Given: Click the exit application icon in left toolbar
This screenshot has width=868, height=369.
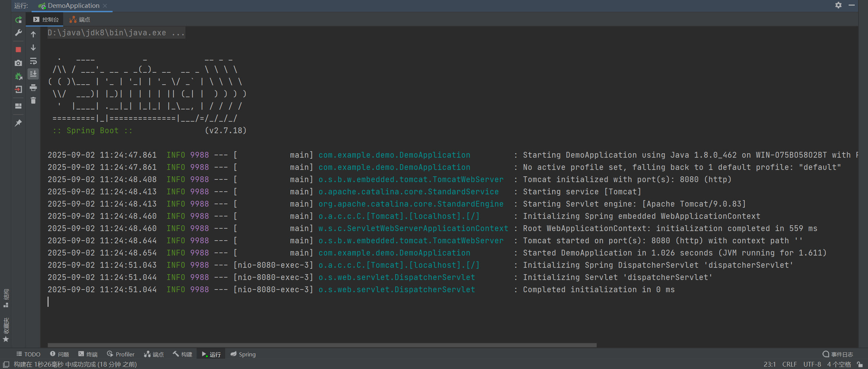Looking at the screenshot, I should pyautogui.click(x=18, y=89).
